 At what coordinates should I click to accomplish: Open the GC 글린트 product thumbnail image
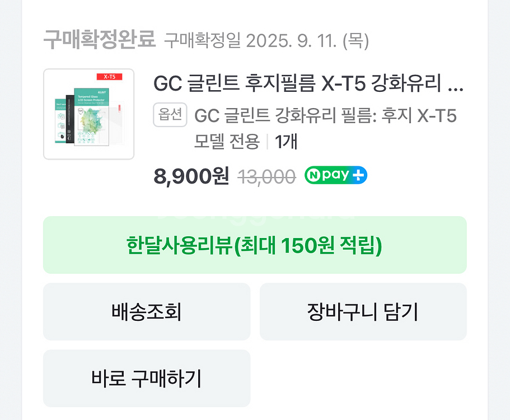[x=88, y=114]
